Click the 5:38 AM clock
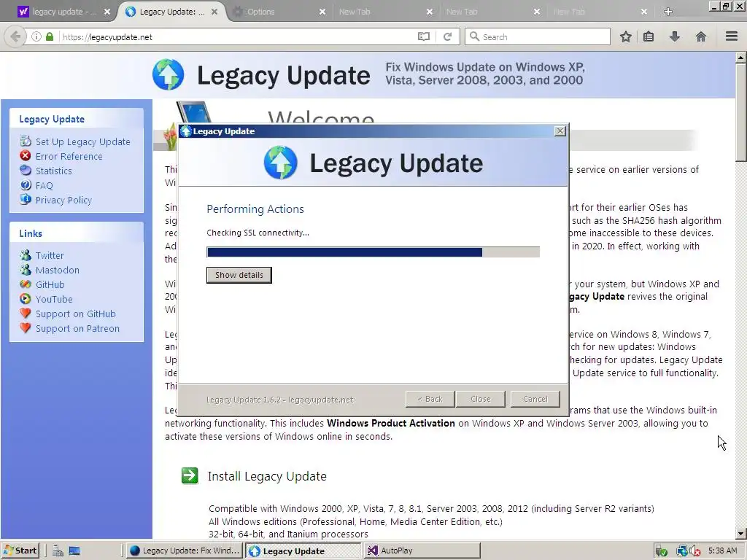747x560 pixels. 723,551
